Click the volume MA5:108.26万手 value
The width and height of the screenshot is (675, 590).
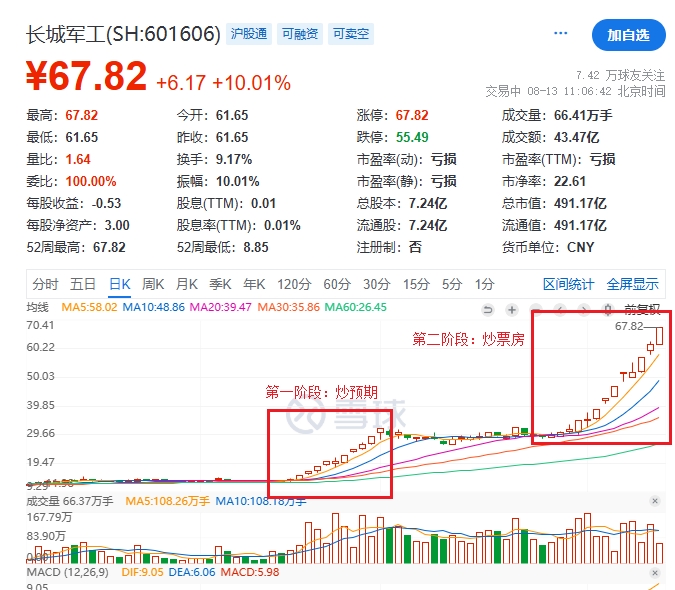point(167,501)
